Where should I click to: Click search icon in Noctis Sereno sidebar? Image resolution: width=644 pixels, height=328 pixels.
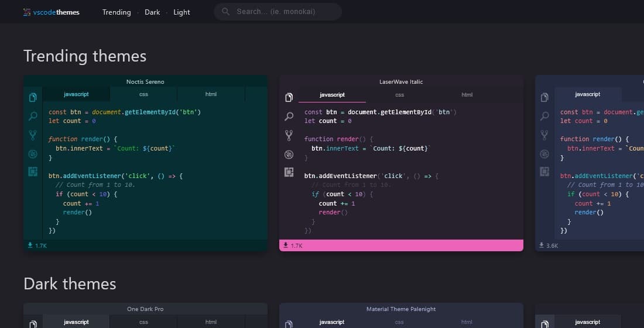tap(33, 117)
